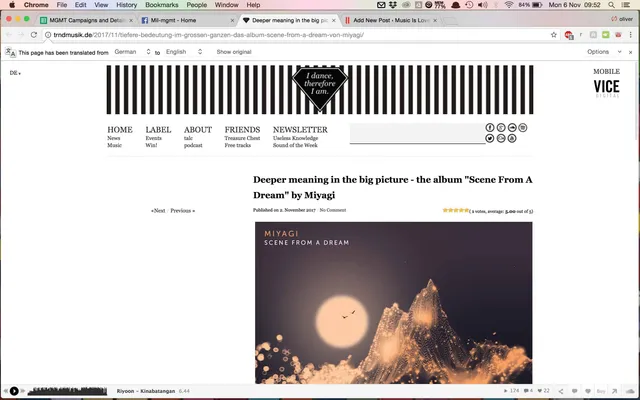Open the History menu
The image size is (640, 400).
[x=127, y=5]
